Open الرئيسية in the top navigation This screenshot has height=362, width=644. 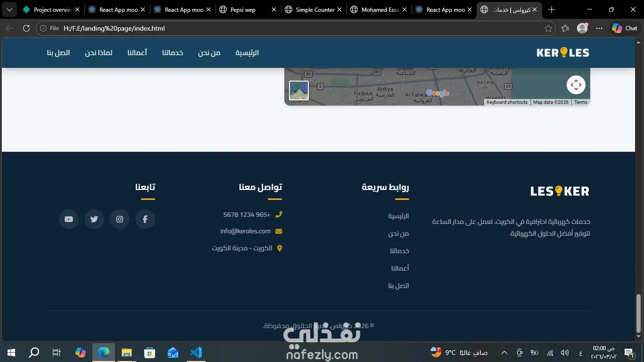point(247,53)
